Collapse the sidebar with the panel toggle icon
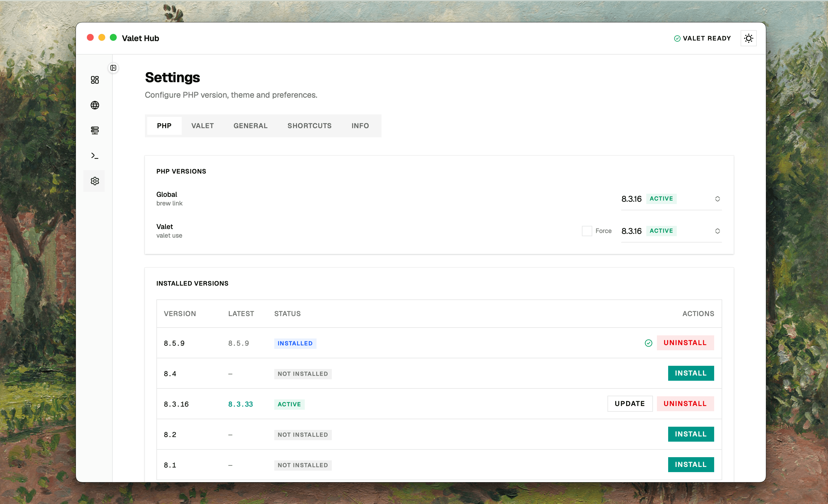The image size is (828, 504). [x=113, y=68]
